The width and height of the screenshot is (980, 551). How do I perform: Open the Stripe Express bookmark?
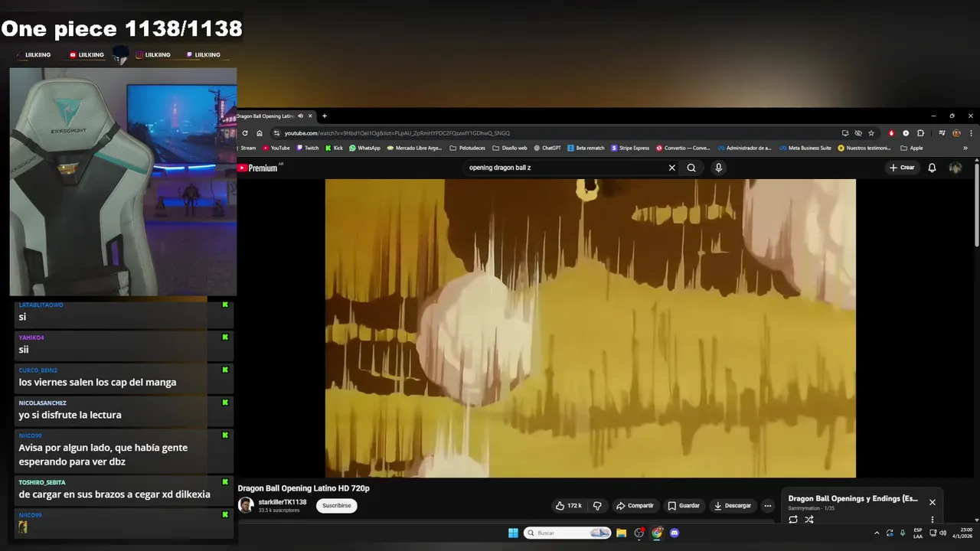tap(630, 148)
